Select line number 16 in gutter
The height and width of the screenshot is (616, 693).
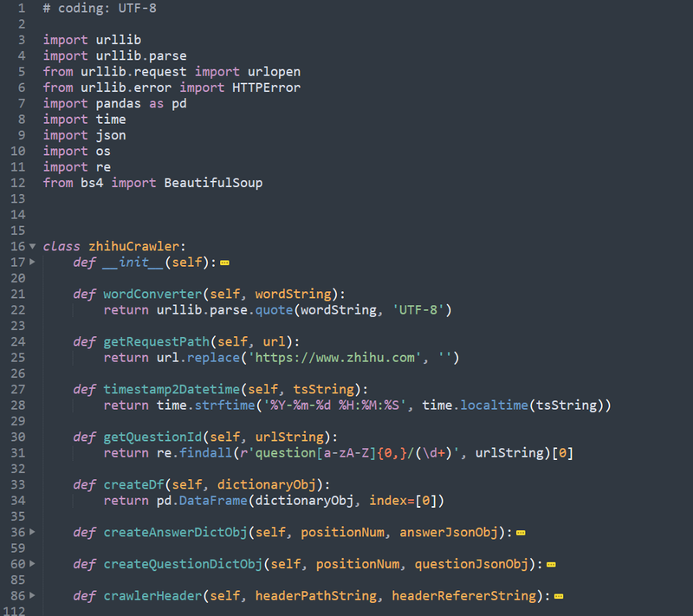[x=18, y=246]
